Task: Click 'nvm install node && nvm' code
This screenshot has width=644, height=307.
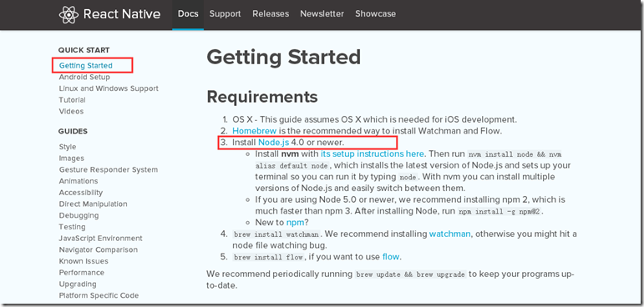Action: (515, 154)
